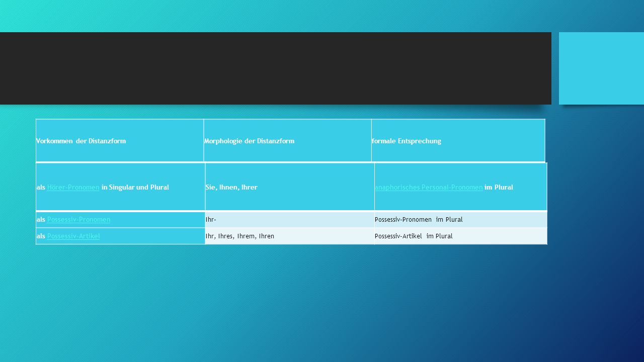The image size is (644, 362).
Task: Select the 'Possessiv-Pronomen im Plural' cell
Action: coord(460,220)
